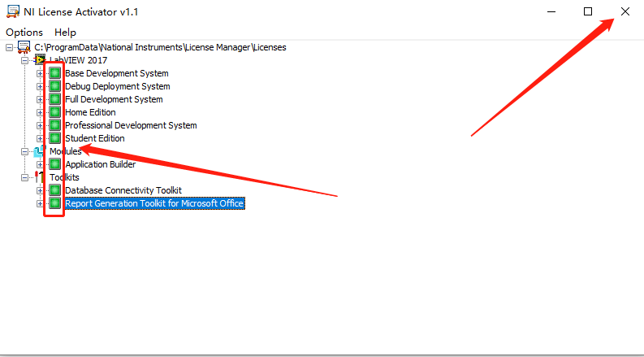Viewport: 644px width, 357px height.
Task: Select the Home Edition entry
Action: click(90, 112)
